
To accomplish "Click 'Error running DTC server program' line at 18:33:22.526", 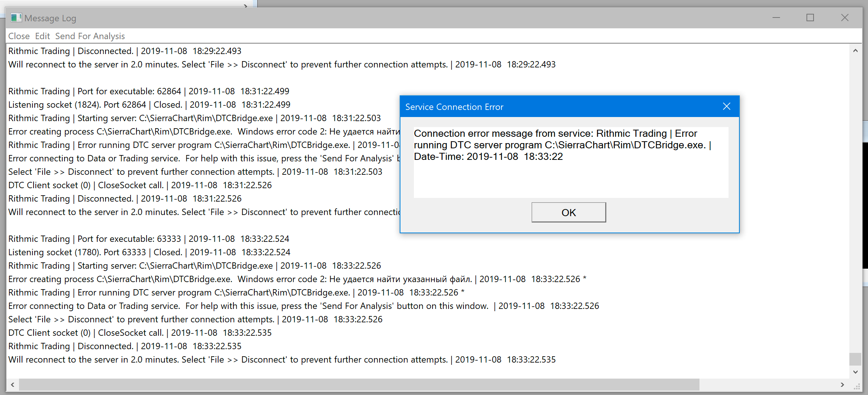I will (x=236, y=293).
